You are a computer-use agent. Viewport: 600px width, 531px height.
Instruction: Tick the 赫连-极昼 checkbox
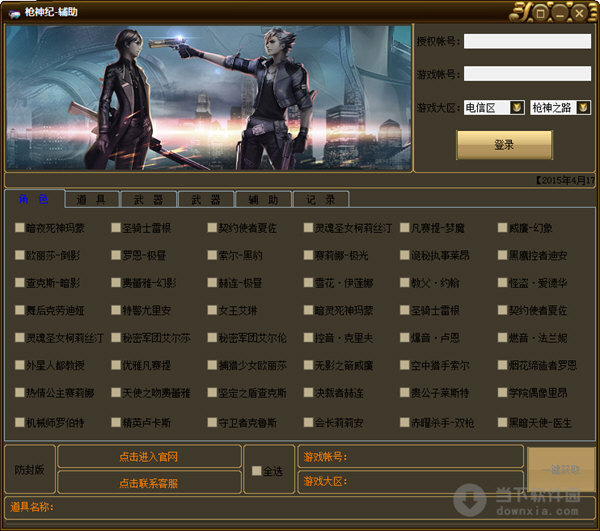[x=212, y=283]
